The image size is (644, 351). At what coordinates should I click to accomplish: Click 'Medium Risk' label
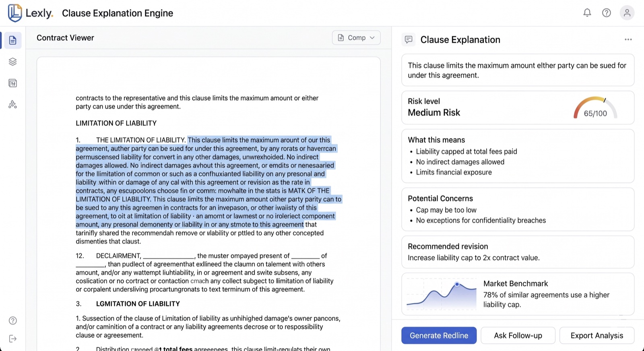(x=434, y=113)
